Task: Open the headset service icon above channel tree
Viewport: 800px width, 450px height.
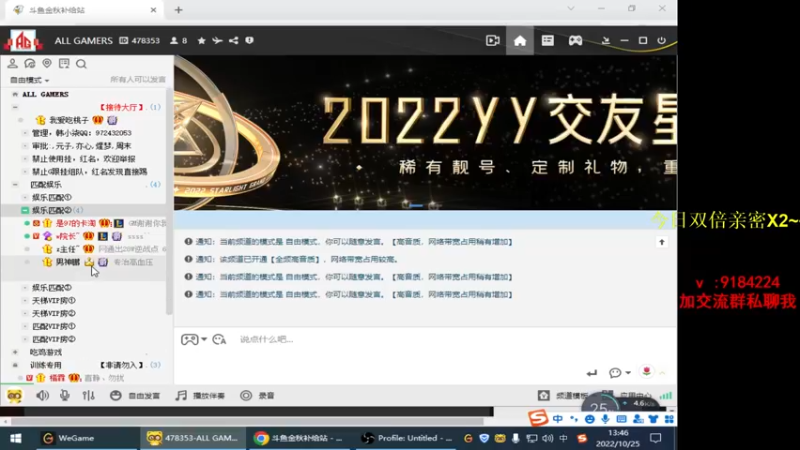Action: (30, 63)
